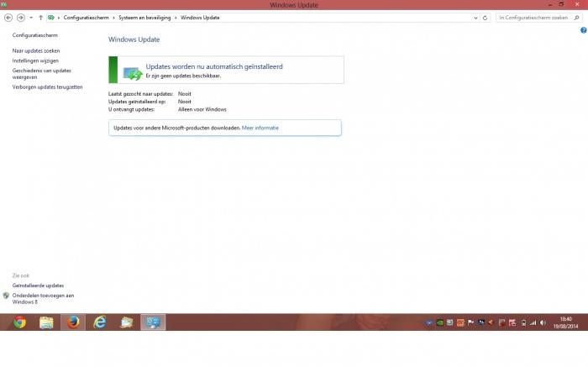The width and height of the screenshot is (588, 367).
Task: Open the recent locations dropdown arrow
Action: coord(31,18)
